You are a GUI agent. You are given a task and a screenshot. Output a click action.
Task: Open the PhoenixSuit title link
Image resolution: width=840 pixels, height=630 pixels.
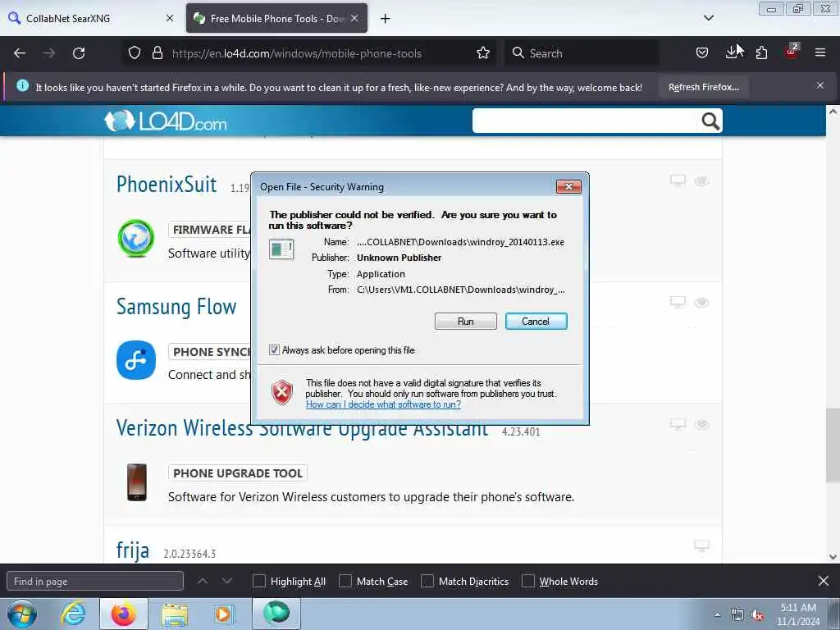coord(167,185)
